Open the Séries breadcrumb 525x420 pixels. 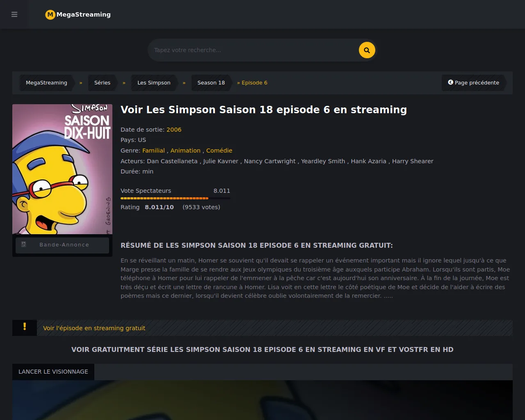click(103, 83)
